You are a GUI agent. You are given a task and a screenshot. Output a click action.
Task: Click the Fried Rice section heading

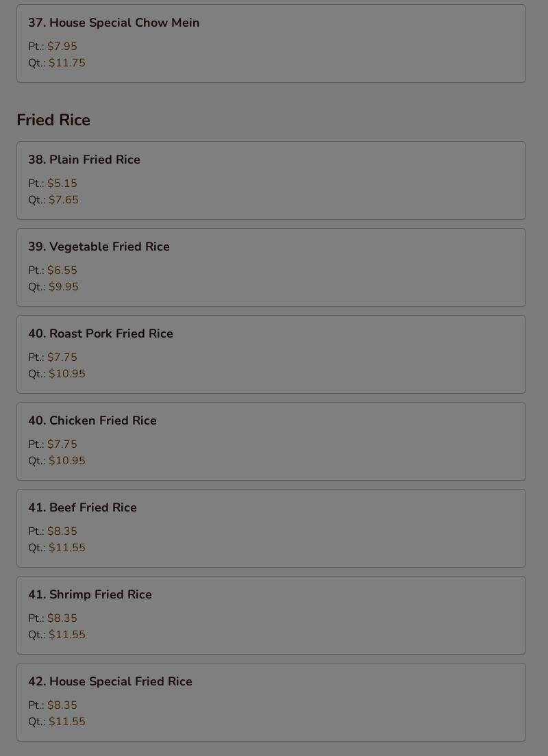click(53, 120)
